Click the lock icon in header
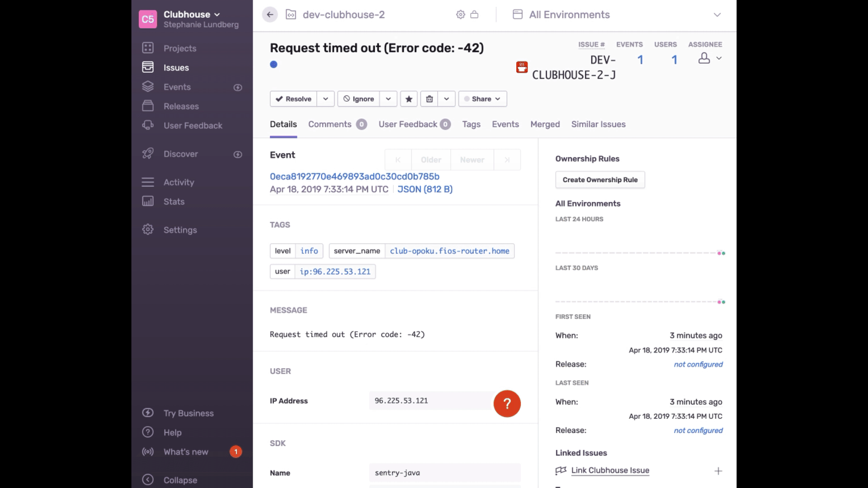This screenshot has height=488, width=868. (x=474, y=14)
